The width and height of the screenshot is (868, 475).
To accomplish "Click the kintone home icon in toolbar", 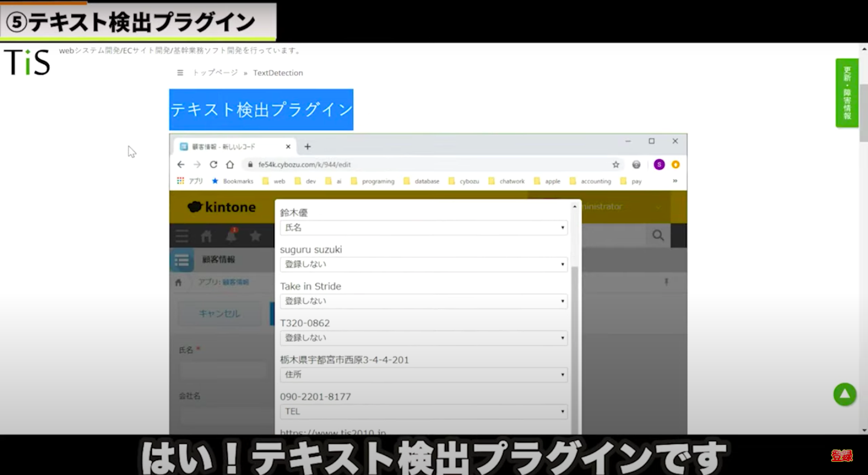I will tap(207, 236).
